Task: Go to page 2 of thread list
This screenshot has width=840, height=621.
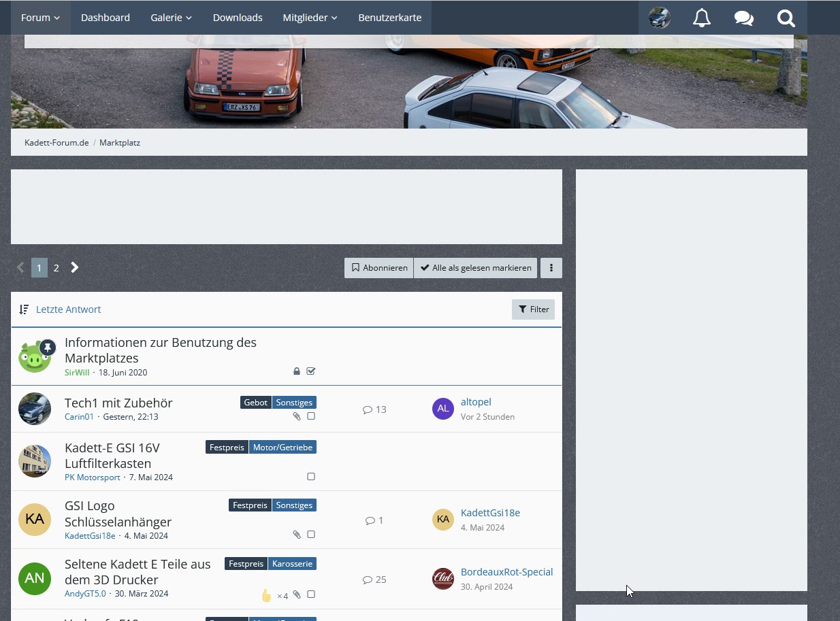Action: (x=56, y=268)
